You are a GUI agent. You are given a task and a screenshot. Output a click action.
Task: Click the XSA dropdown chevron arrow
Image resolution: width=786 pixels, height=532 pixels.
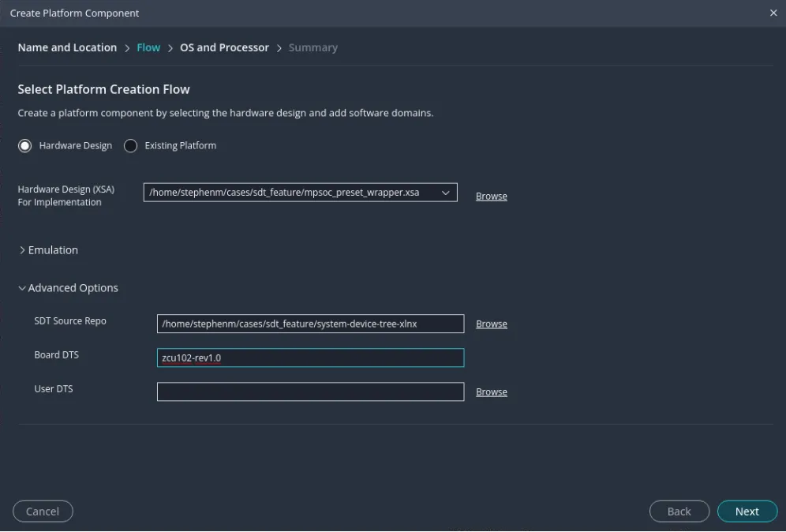(446, 193)
